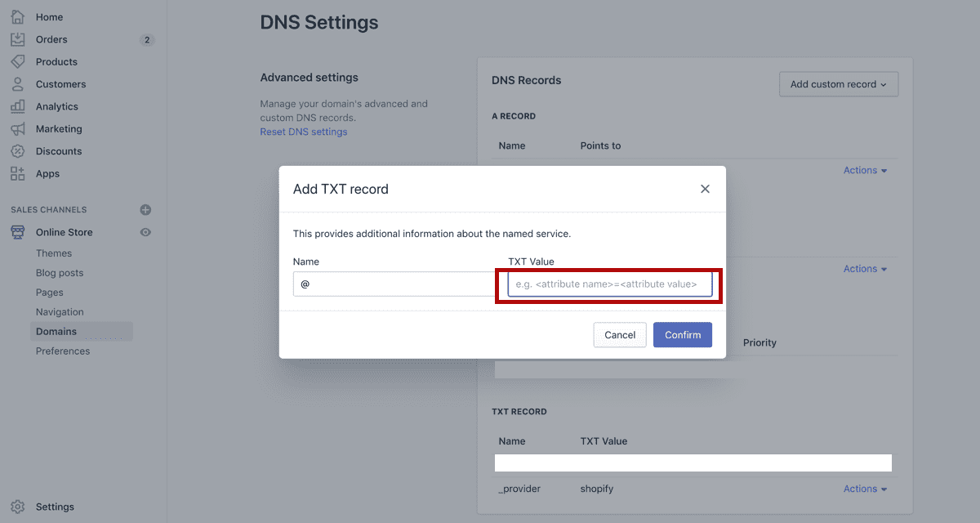
Task: Cancel the Add TXT record dialog
Action: (620, 335)
